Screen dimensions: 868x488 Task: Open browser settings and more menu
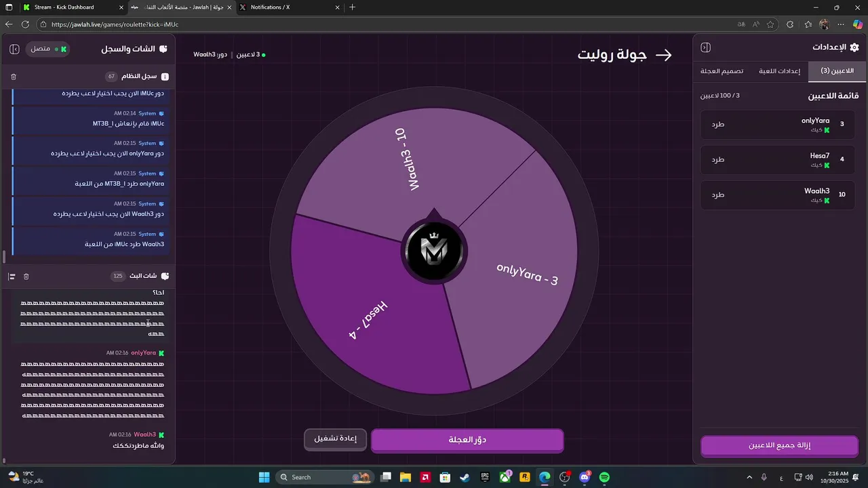(x=841, y=24)
